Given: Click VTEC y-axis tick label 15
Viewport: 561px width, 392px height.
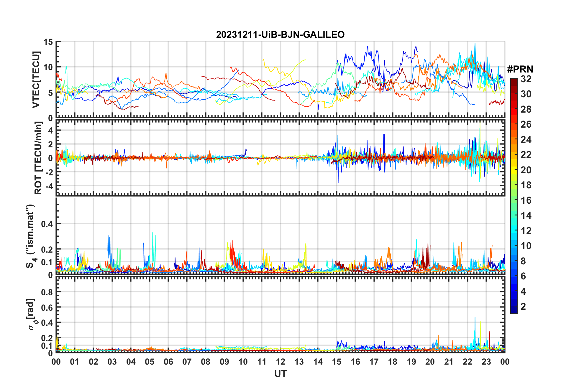Looking at the screenshot, I should [48, 42].
